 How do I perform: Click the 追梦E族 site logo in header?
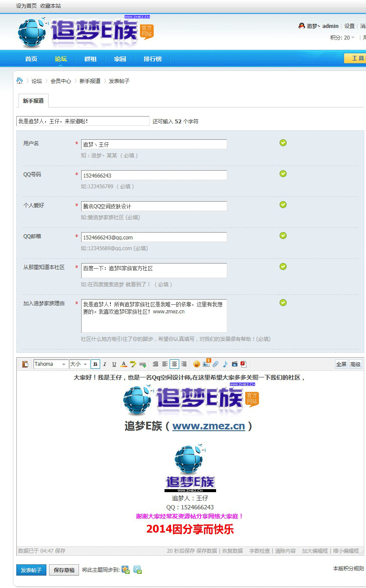pyautogui.click(x=85, y=33)
